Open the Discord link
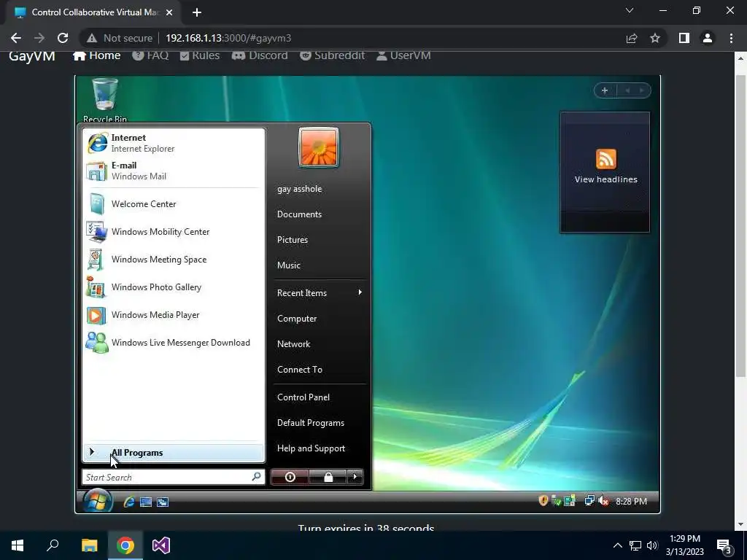747x560 pixels. (x=260, y=55)
